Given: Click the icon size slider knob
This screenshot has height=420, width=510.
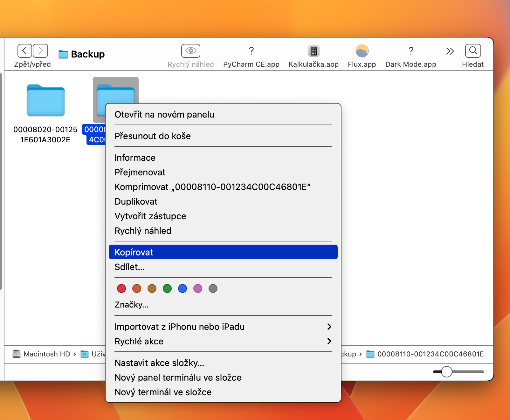Looking at the screenshot, I should pyautogui.click(x=447, y=372).
